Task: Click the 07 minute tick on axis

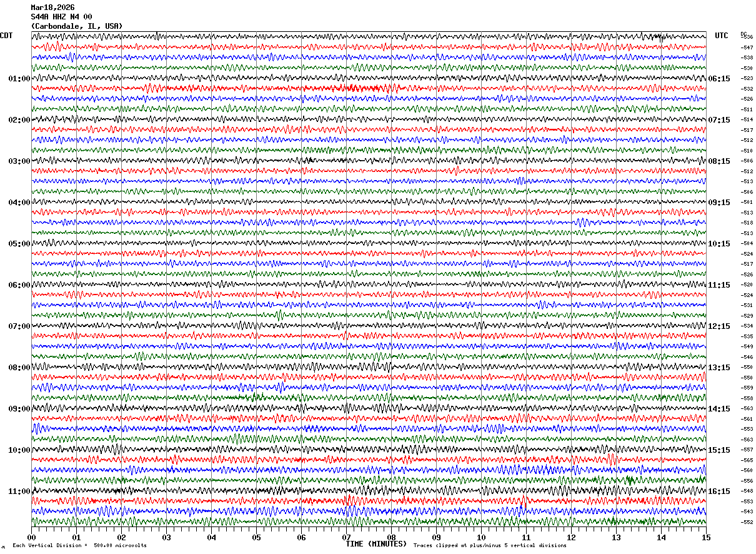Action: click(346, 537)
